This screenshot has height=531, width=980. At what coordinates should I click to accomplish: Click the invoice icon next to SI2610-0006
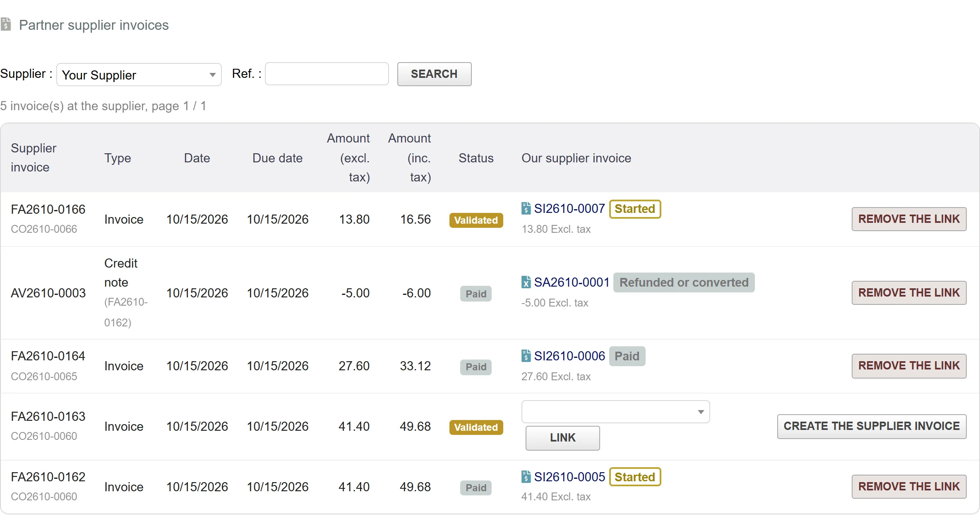pyautogui.click(x=526, y=356)
